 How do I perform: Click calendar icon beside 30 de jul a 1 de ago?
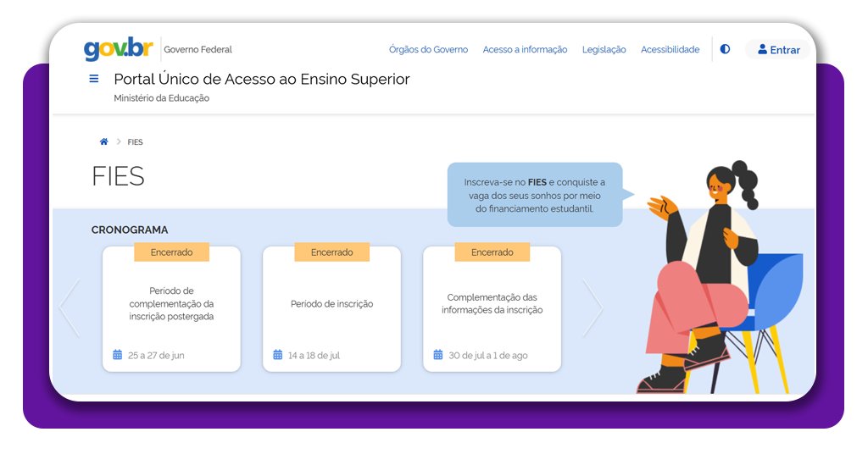pyautogui.click(x=438, y=355)
